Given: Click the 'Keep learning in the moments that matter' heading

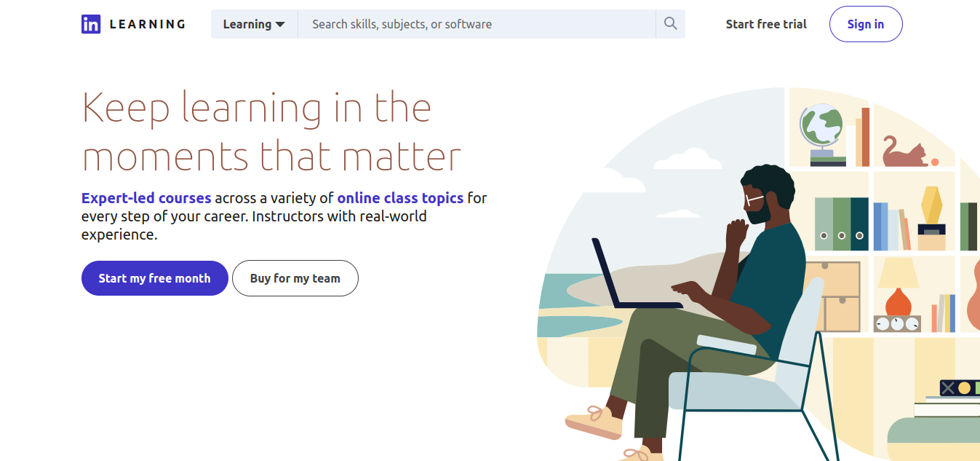Looking at the screenshot, I should pos(271,132).
